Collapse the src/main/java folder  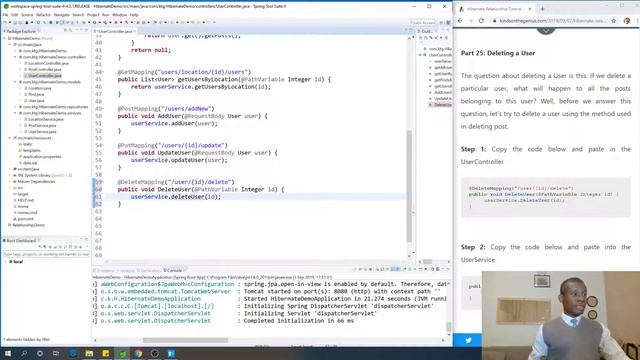click(10, 44)
